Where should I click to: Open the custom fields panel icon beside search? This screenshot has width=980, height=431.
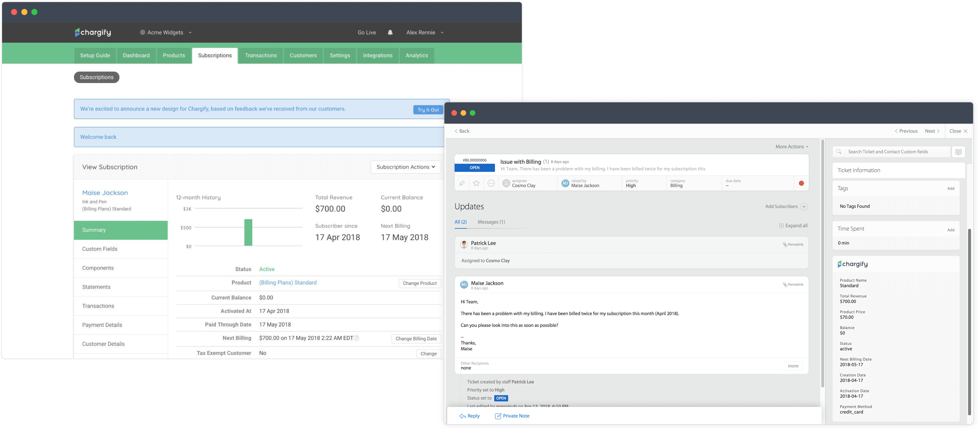click(958, 152)
